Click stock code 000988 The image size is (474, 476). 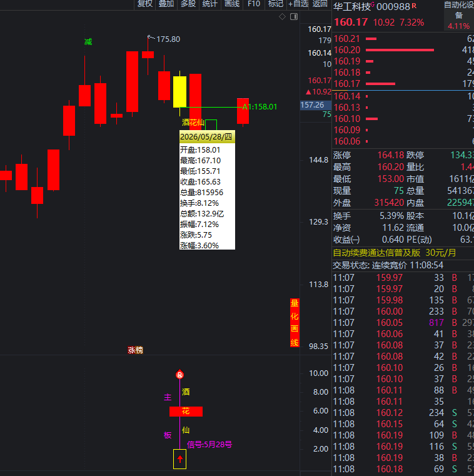tap(393, 6)
